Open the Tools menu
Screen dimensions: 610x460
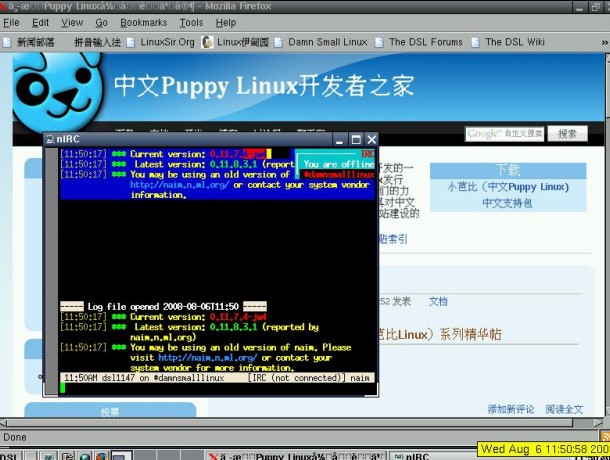pos(191,23)
